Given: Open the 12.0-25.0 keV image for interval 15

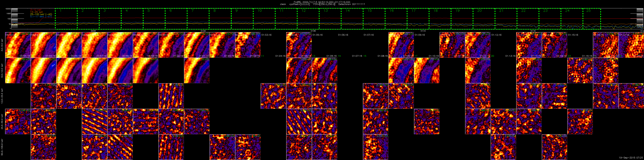Looking at the screenshot, I should coord(375,96).
